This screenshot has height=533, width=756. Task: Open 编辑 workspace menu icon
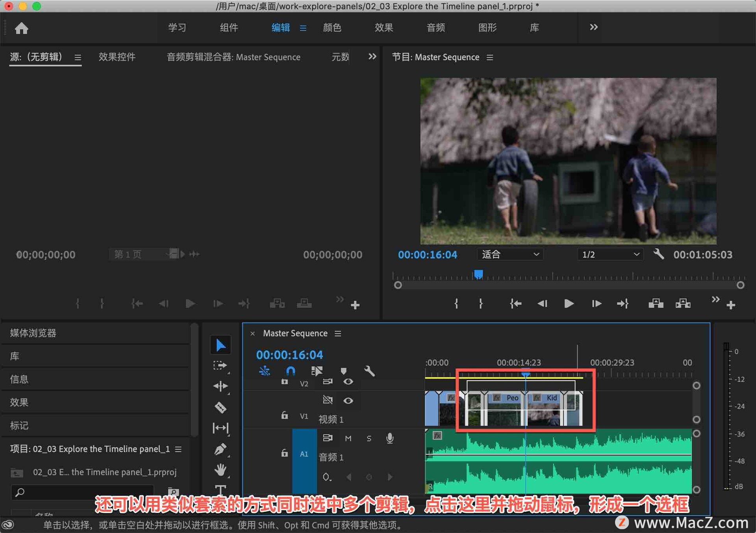[303, 28]
